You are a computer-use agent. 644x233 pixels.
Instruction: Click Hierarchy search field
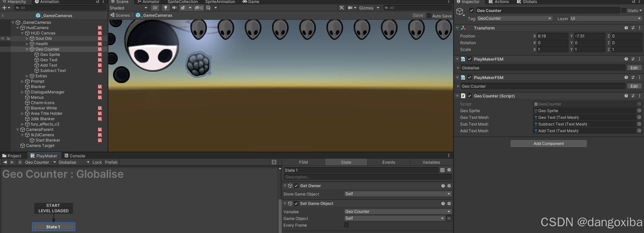60,8
